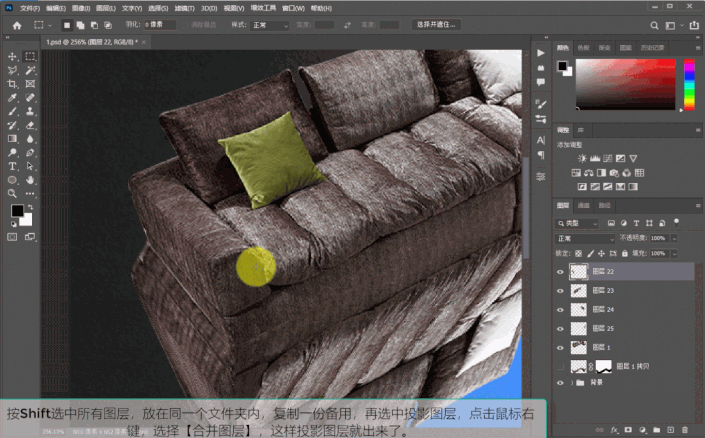Select the Crop tool
Image resolution: width=705 pixels, height=438 pixels.
[x=12, y=84]
